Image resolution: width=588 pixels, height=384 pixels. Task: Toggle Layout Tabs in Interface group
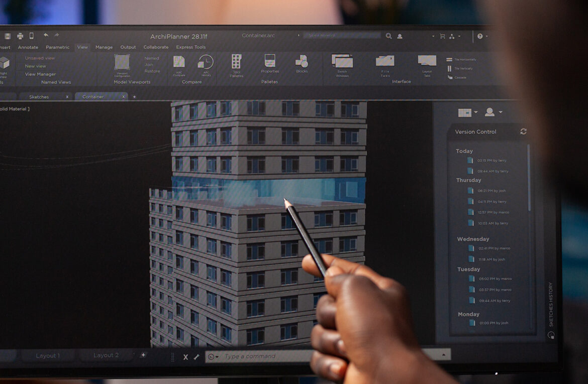pyautogui.click(x=427, y=66)
